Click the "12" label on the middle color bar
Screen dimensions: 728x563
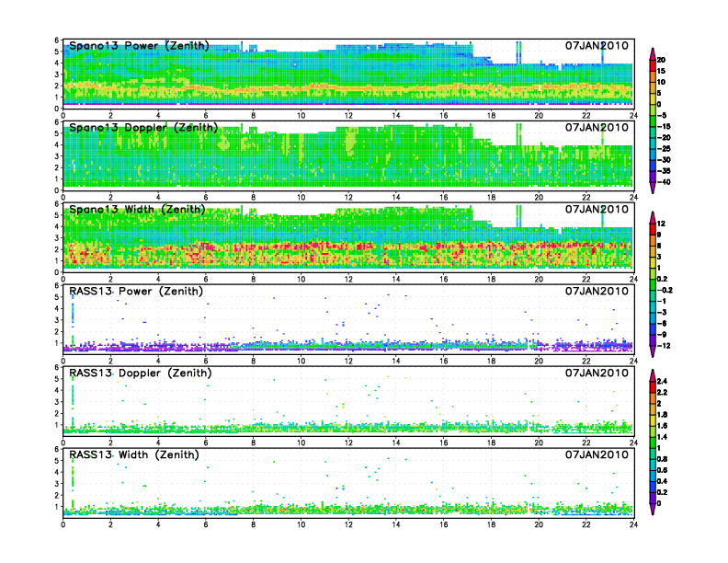coord(662,224)
